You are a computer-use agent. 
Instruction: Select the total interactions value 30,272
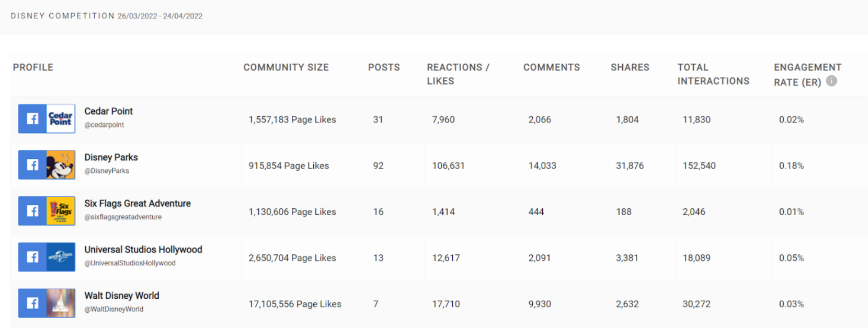click(x=696, y=304)
